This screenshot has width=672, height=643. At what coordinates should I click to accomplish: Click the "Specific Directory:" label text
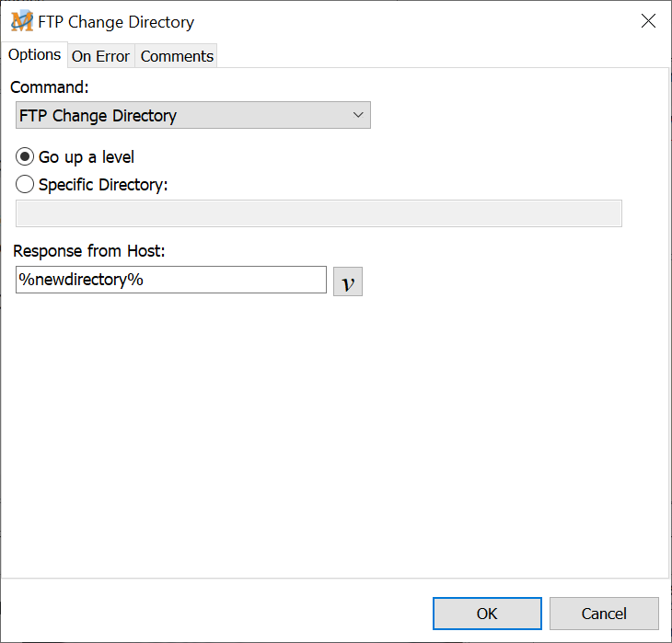click(x=103, y=184)
